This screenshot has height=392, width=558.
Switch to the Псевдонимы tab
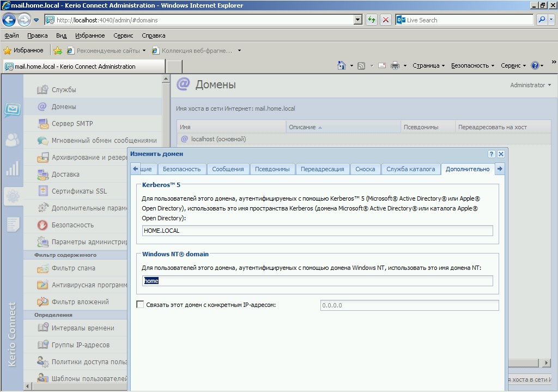click(272, 169)
